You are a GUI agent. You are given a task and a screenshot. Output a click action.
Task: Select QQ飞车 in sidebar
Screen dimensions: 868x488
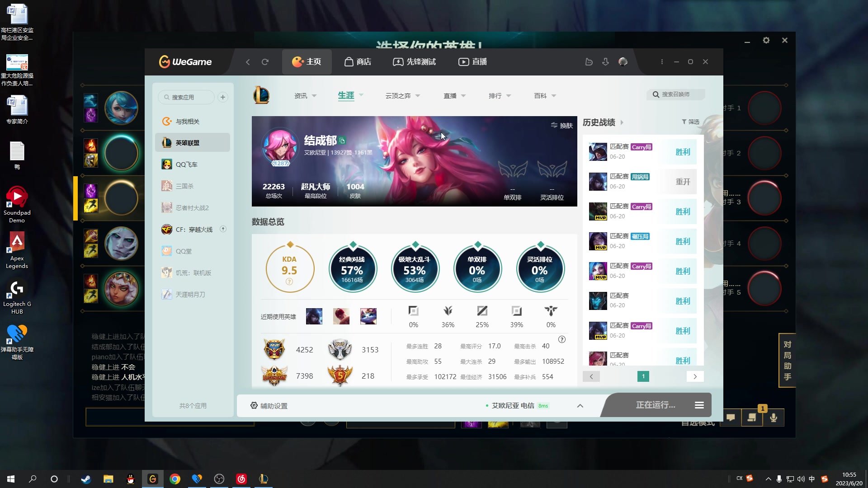coord(193,164)
